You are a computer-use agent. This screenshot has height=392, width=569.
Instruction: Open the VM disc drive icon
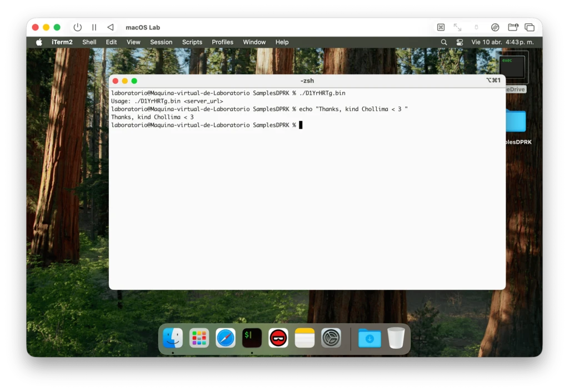pyautogui.click(x=495, y=27)
